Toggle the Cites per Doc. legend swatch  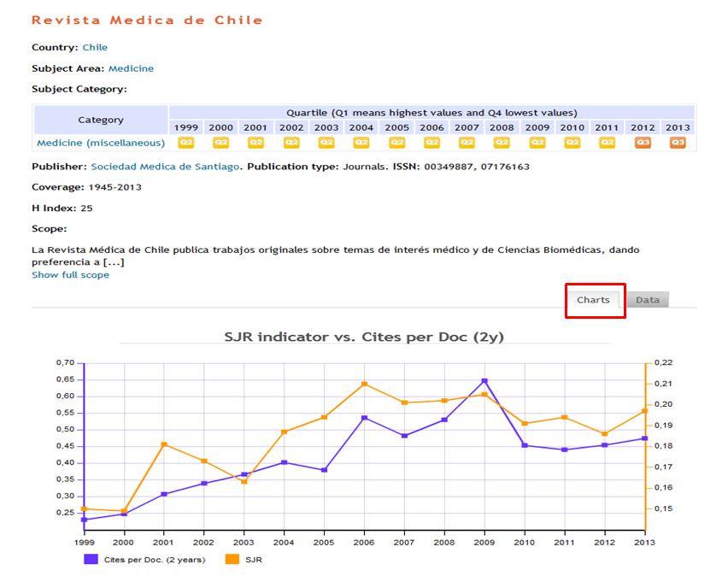click(91, 560)
